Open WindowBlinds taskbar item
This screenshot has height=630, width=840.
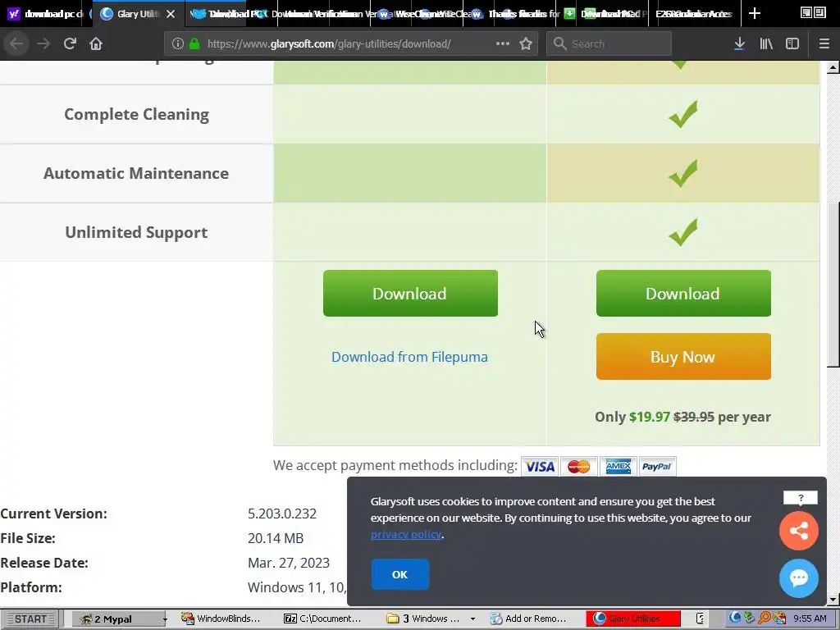tap(221, 619)
